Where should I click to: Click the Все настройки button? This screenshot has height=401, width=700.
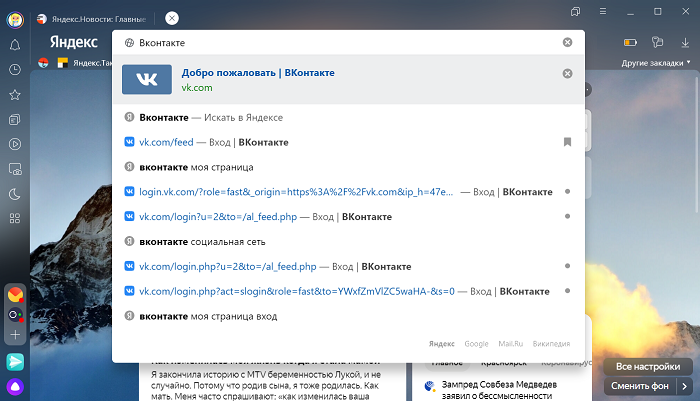[648, 367]
